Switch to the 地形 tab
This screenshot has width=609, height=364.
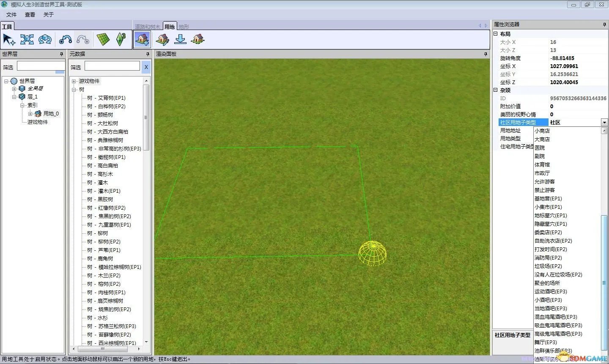point(184,27)
